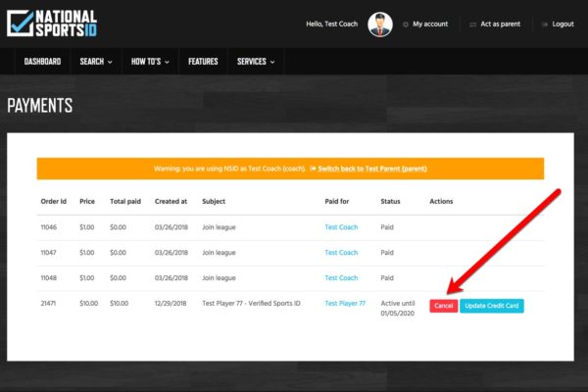Screen dimensions: 588x392
Task: Expand the Search dropdown chevron
Action: click(x=110, y=63)
